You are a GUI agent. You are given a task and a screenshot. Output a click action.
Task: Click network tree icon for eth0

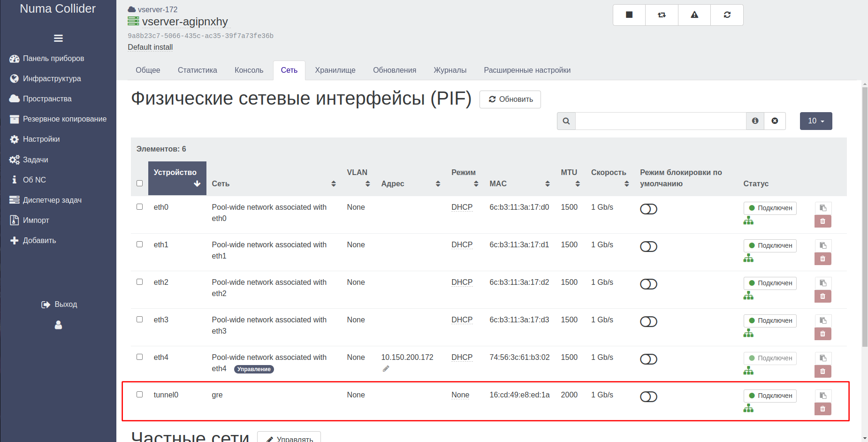point(748,221)
